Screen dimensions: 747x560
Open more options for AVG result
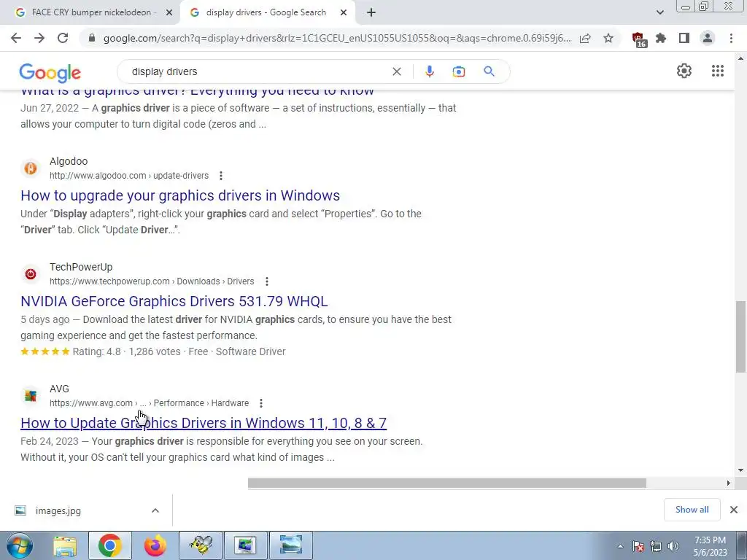(261, 403)
